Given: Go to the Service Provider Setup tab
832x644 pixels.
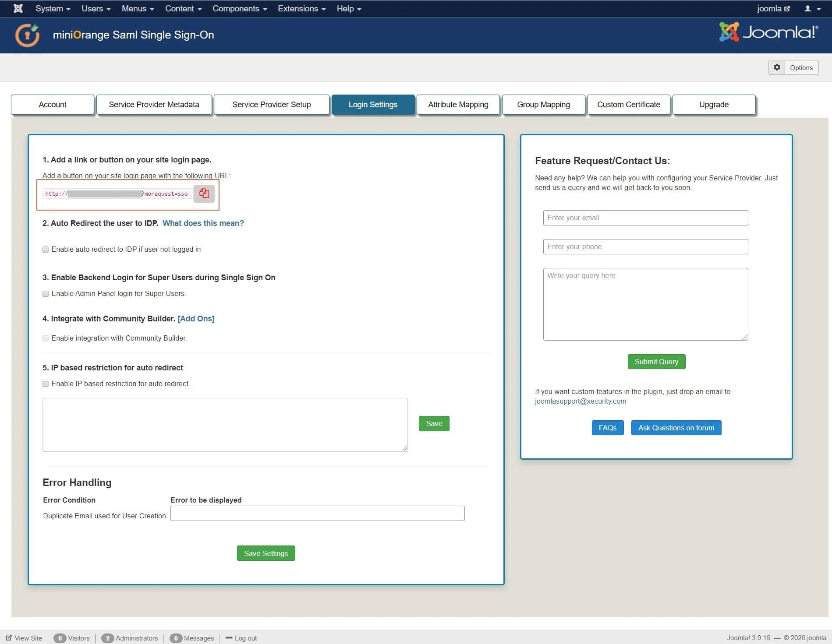Looking at the screenshot, I should click(272, 105).
